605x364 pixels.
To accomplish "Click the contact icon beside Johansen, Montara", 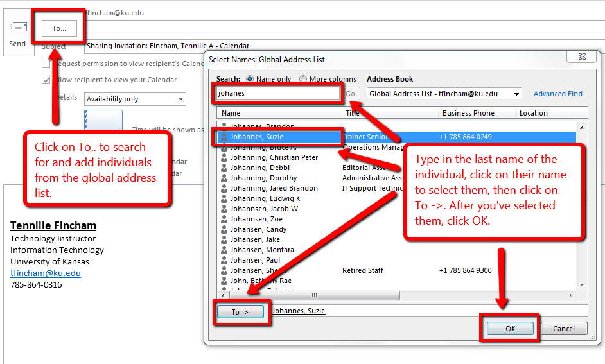I will [x=224, y=250].
